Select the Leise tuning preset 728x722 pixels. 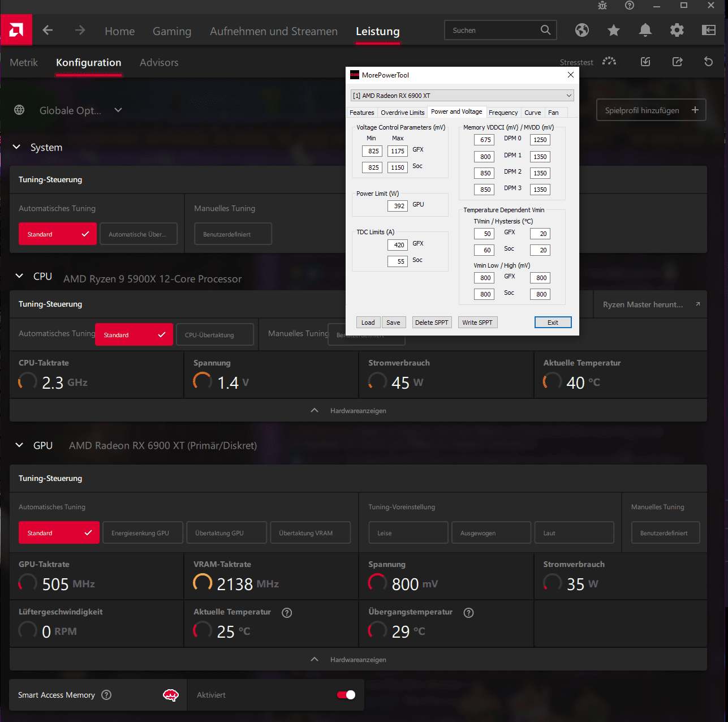pyautogui.click(x=408, y=533)
